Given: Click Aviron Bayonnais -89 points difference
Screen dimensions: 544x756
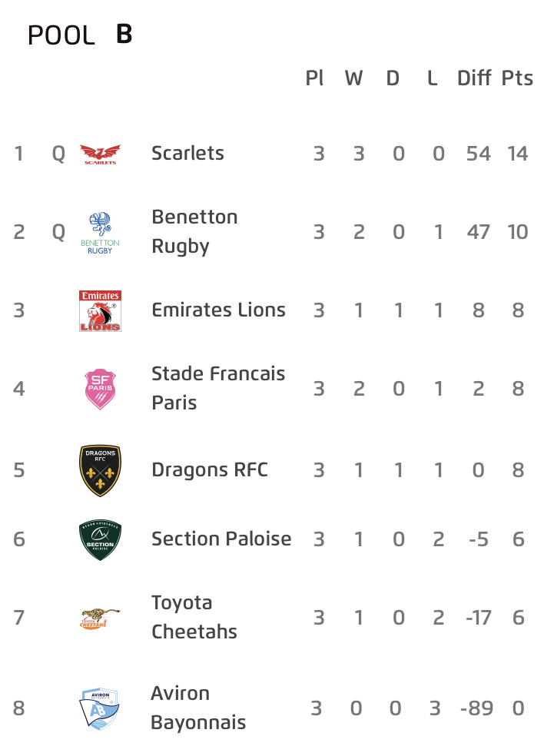Looking at the screenshot, I should coord(476,708).
